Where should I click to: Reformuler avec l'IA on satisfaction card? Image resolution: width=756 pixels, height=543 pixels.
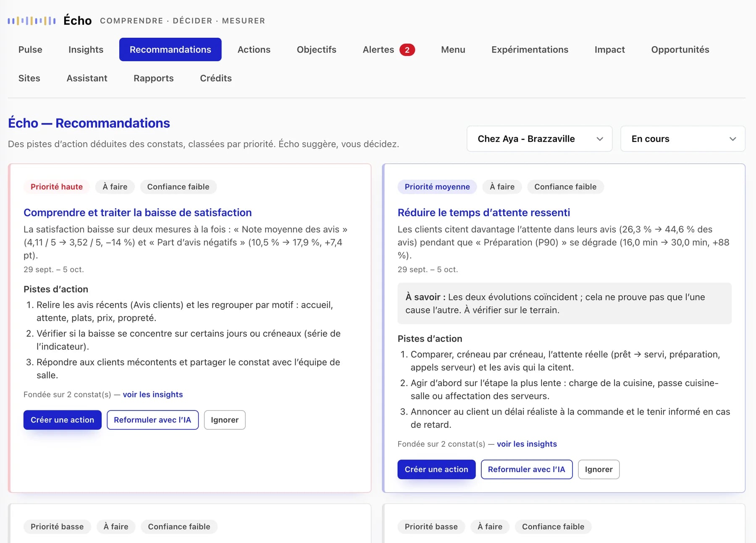pos(152,420)
